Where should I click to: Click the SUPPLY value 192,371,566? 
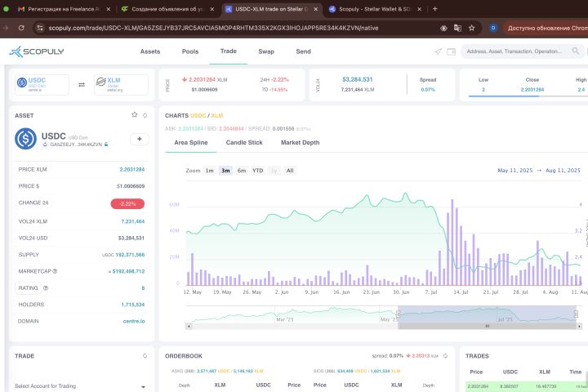pos(130,255)
